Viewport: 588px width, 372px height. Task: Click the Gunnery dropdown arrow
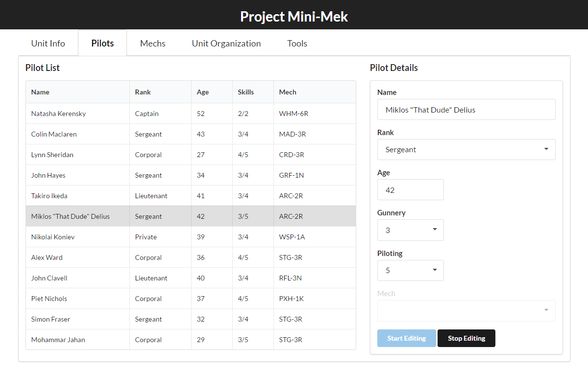435,230
